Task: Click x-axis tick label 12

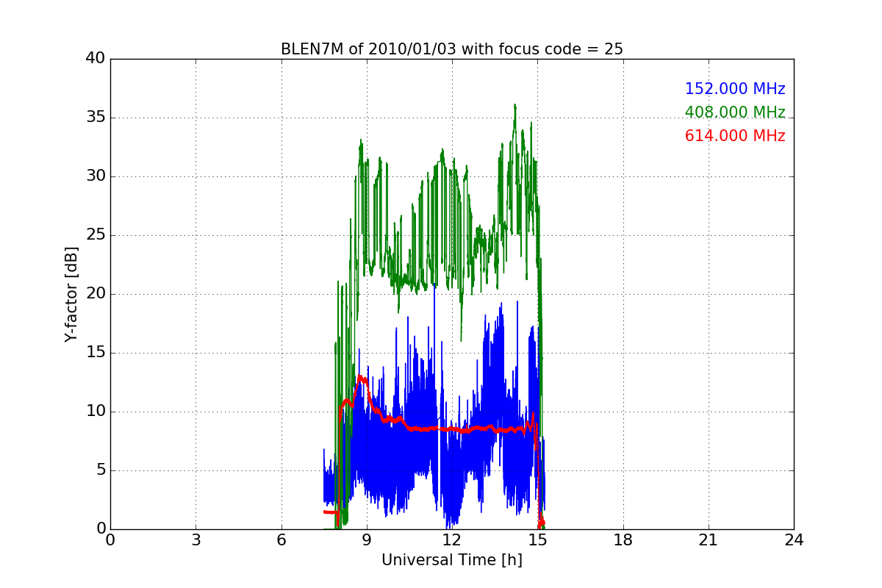Action: [x=452, y=540]
